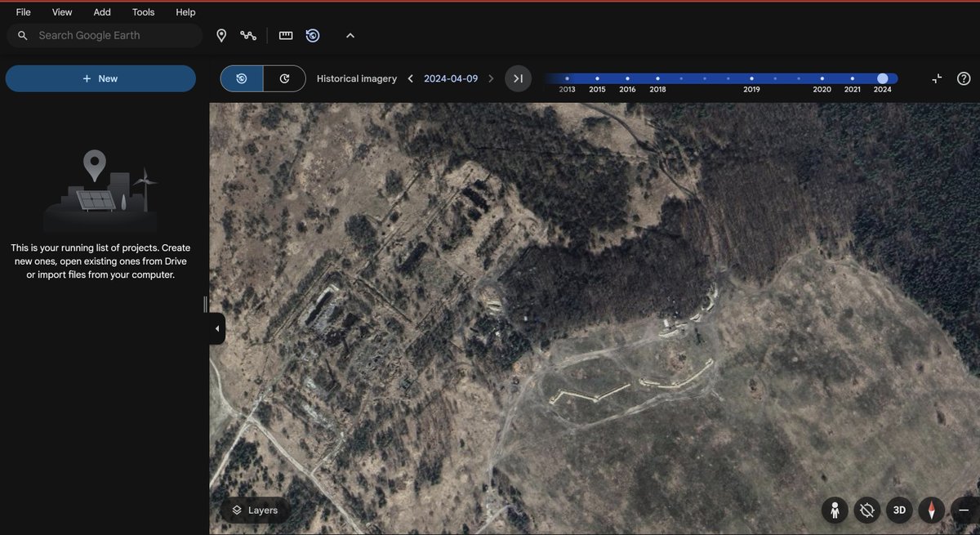Open the Measure tool

tap(285, 35)
